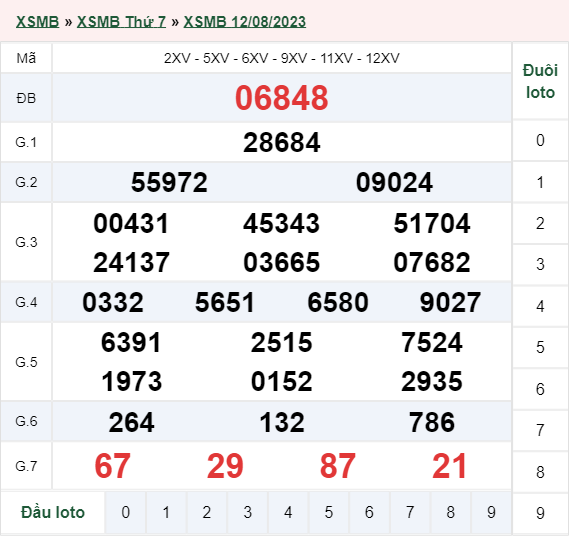The width and height of the screenshot is (569, 536).
Task: Select Đầu loto digit 5
Action: [329, 512]
